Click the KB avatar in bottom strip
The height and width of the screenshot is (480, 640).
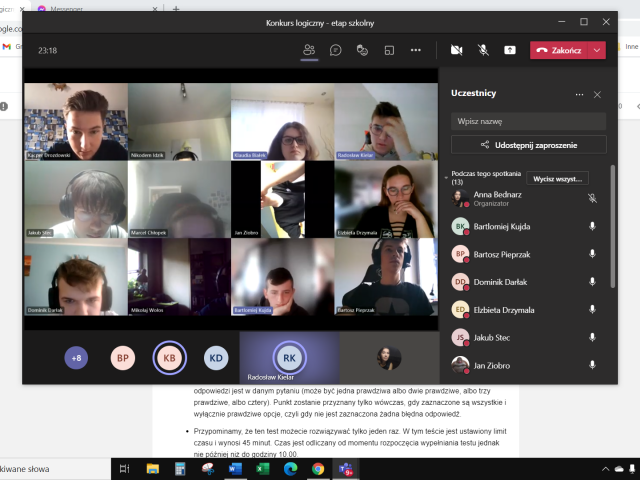pos(169,358)
